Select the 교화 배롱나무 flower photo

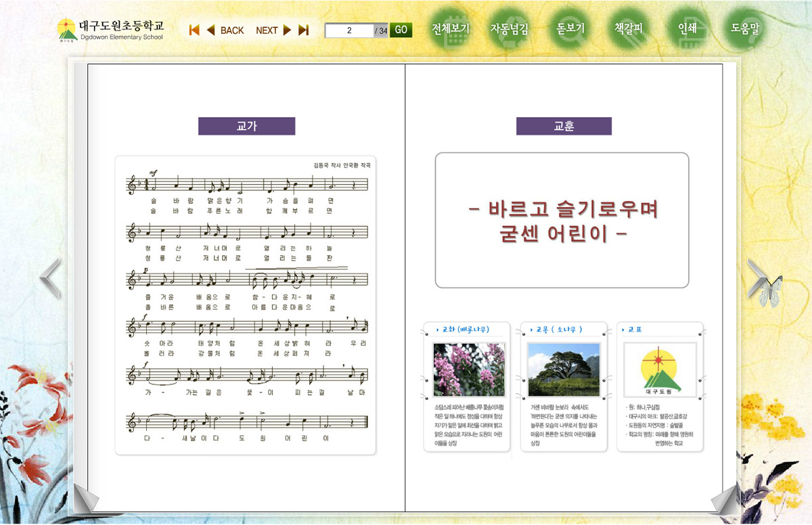coord(468,369)
